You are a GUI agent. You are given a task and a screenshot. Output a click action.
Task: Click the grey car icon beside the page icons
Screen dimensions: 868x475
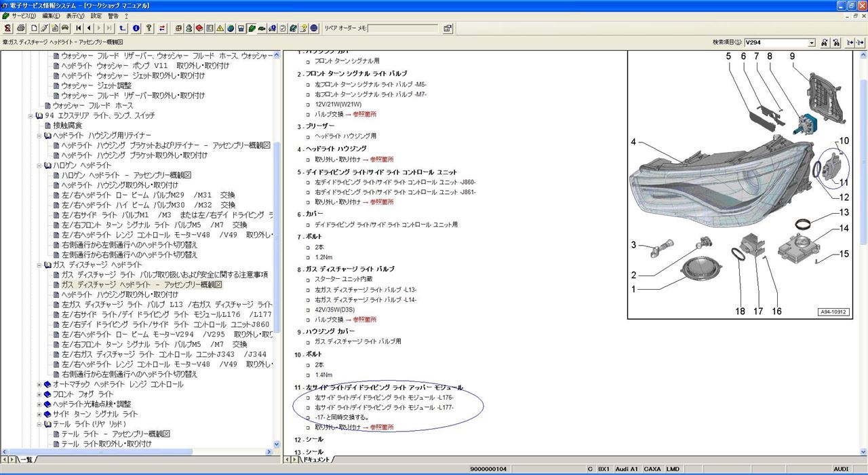pyautogui.click(x=65, y=28)
